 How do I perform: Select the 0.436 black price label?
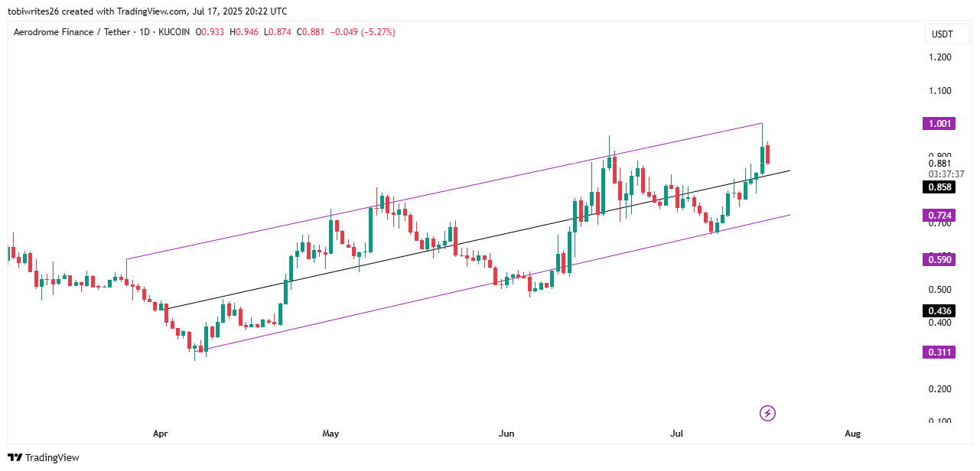coord(940,310)
